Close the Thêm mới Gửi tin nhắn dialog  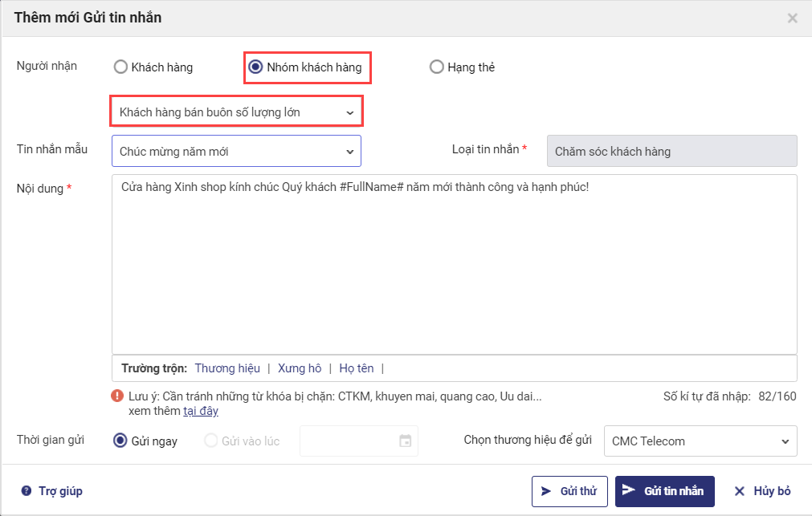point(792,18)
